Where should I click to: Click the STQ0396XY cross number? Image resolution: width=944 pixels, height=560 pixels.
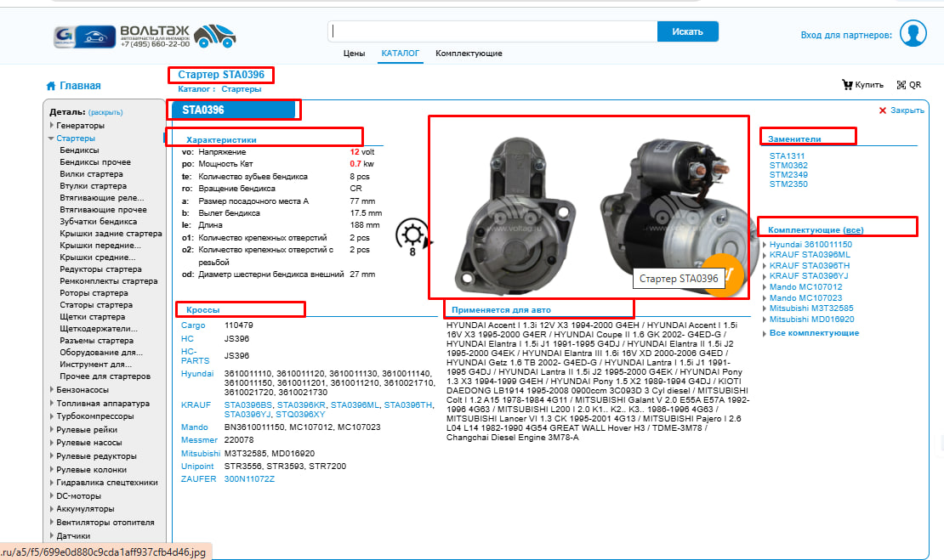pyautogui.click(x=300, y=414)
